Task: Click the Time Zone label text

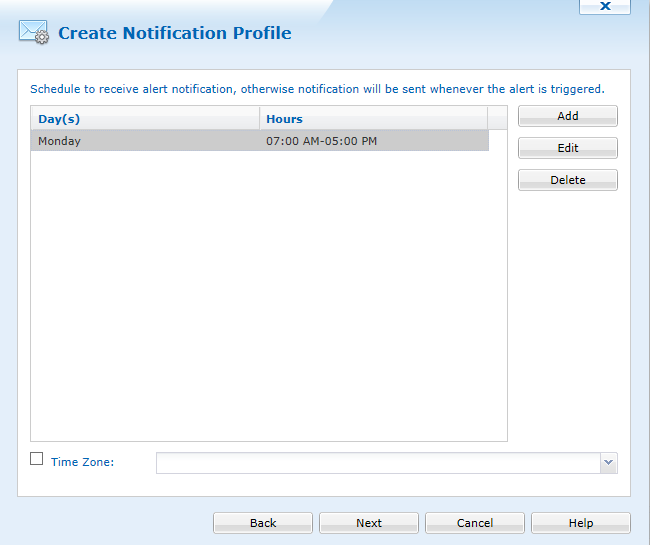Action: tap(82, 462)
